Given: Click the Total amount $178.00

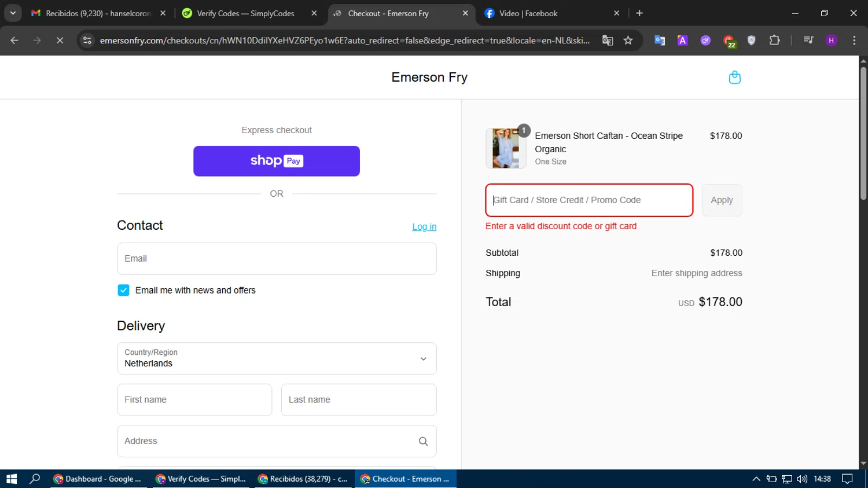Looking at the screenshot, I should [720, 302].
